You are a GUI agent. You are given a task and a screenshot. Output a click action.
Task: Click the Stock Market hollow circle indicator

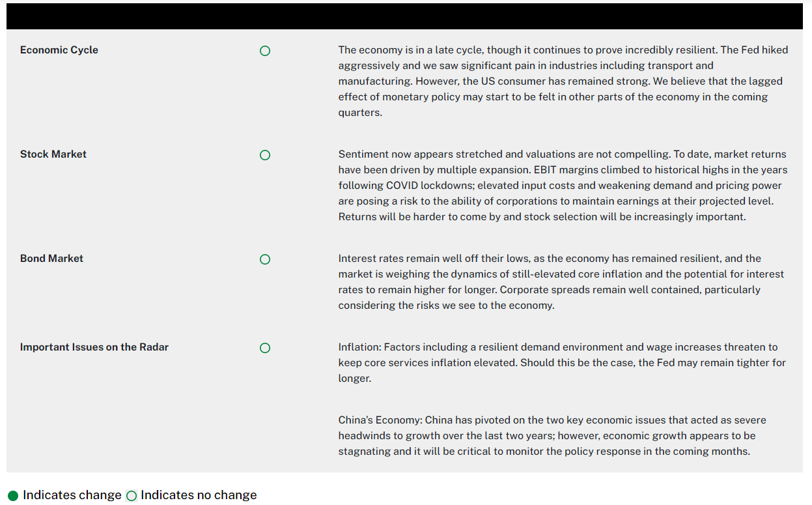265,155
